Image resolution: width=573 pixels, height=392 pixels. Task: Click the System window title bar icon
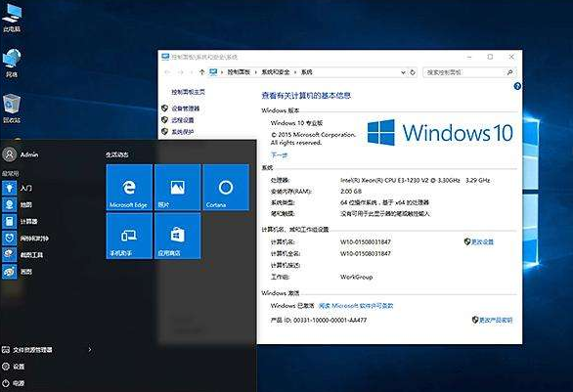click(165, 57)
